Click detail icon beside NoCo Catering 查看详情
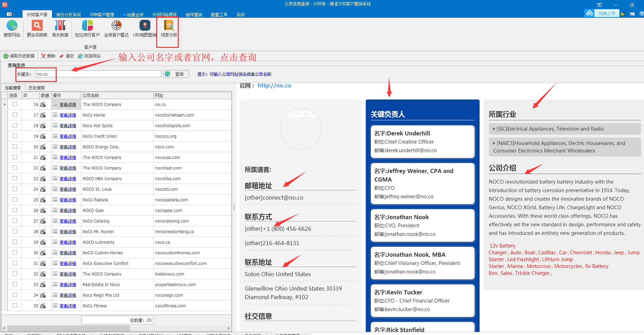 (x=55, y=221)
